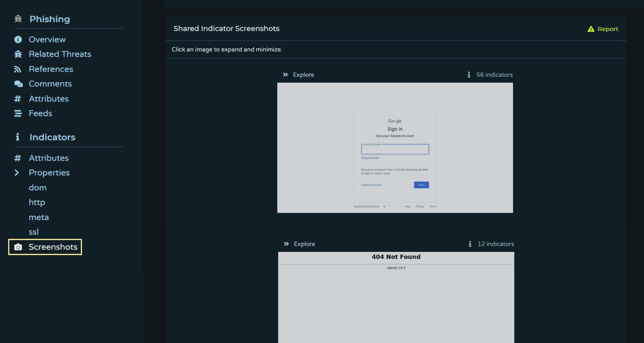Viewport: 644px width, 343px height.
Task: Click the Shared Indicator Screenshots title
Action: (226, 29)
